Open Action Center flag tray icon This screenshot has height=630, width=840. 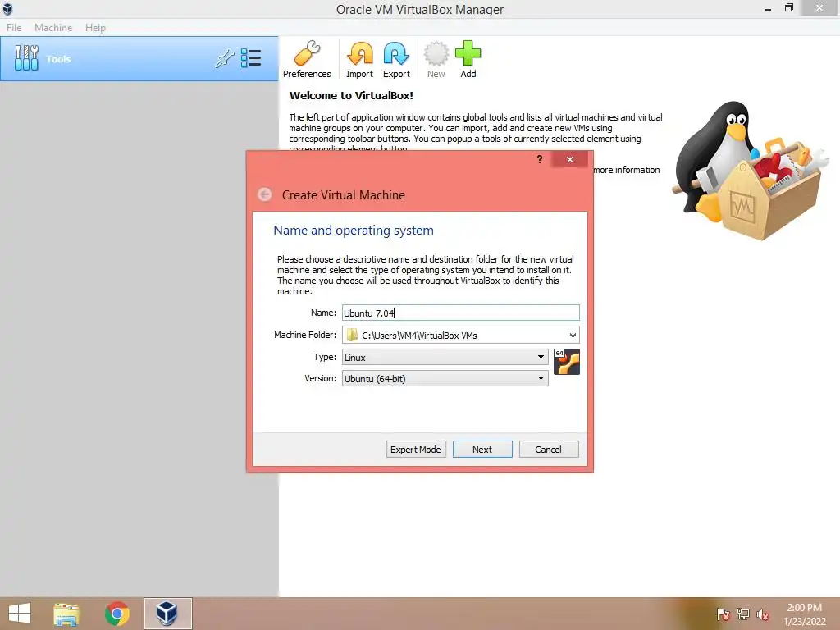[724, 614]
